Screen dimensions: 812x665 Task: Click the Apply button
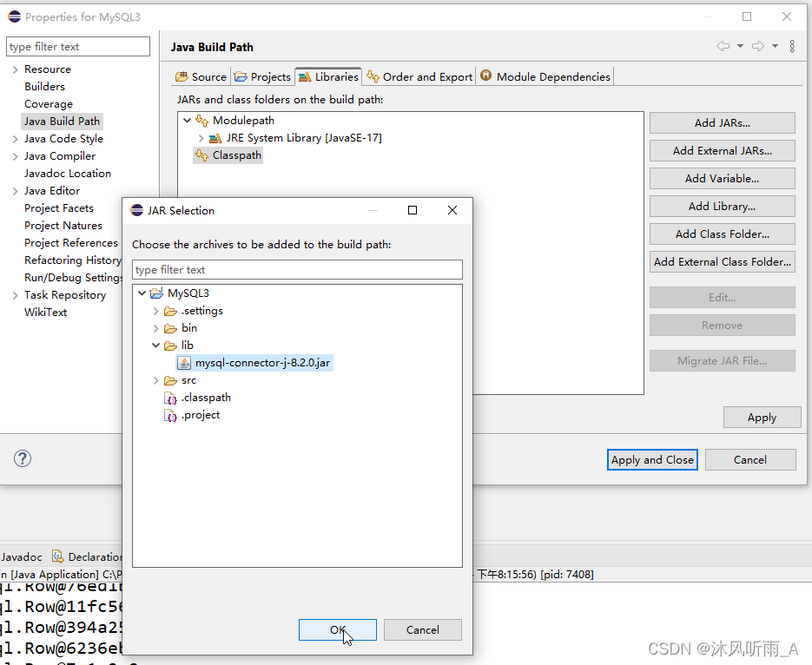tap(762, 417)
